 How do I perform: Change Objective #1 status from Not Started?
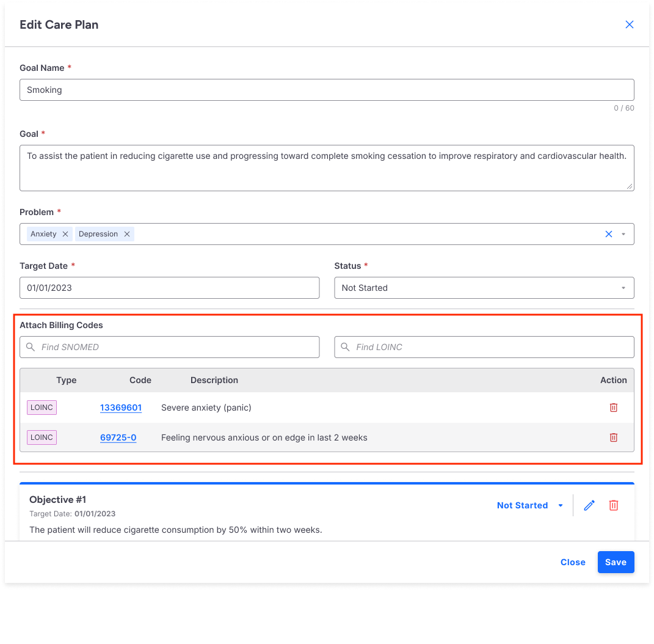(x=530, y=505)
